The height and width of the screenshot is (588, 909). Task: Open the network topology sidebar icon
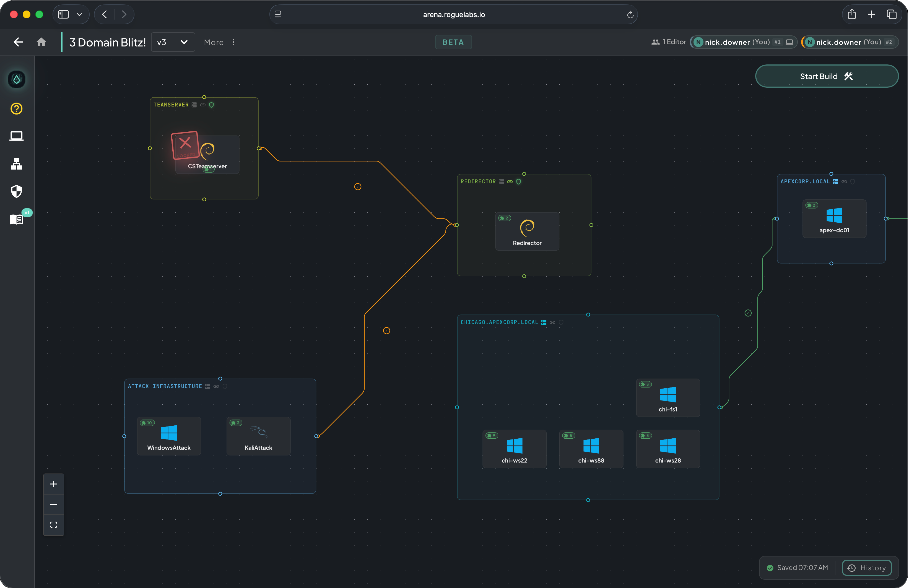pos(16,164)
